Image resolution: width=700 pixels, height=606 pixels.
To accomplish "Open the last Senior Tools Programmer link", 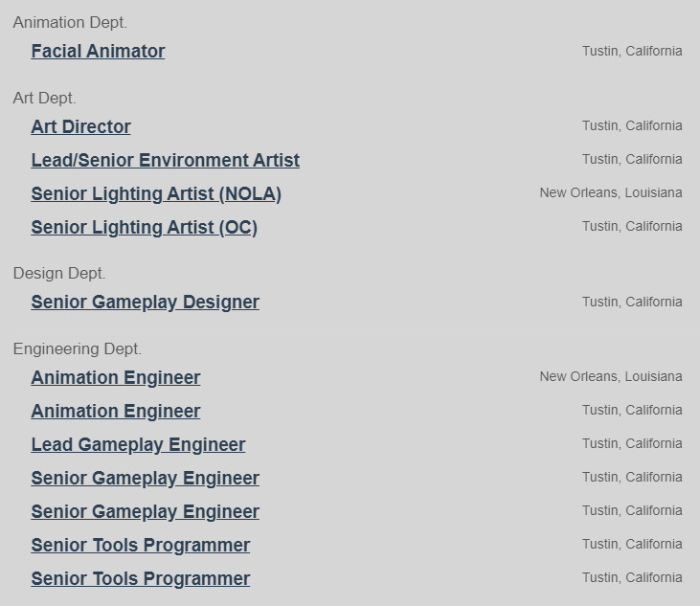I will coord(140,578).
